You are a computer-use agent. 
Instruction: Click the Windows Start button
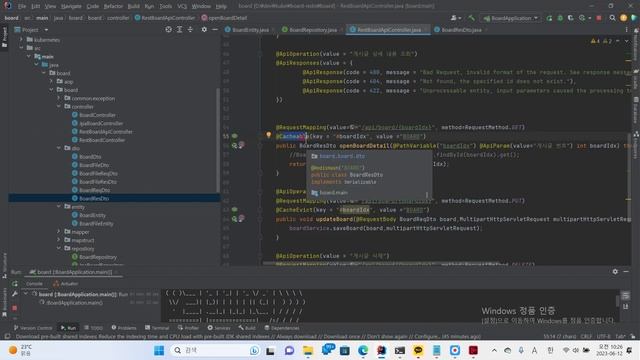pyautogui.click(x=159, y=350)
